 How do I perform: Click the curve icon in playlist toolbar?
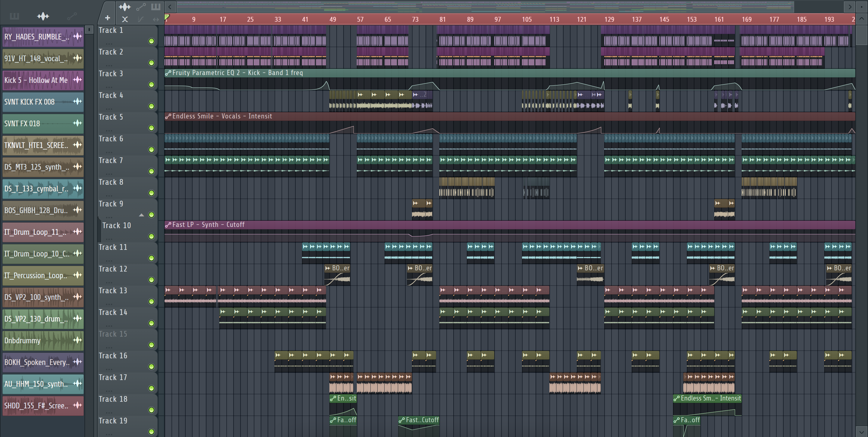(x=141, y=20)
